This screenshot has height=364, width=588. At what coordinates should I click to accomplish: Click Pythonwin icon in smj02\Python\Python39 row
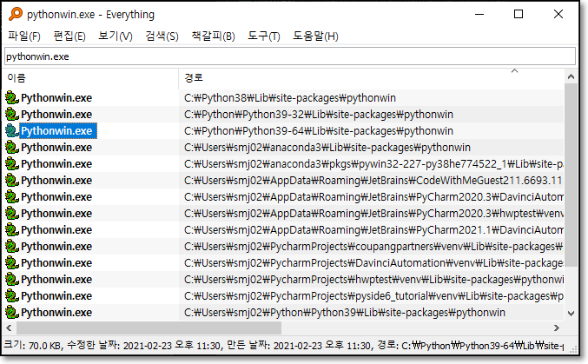coord(12,312)
